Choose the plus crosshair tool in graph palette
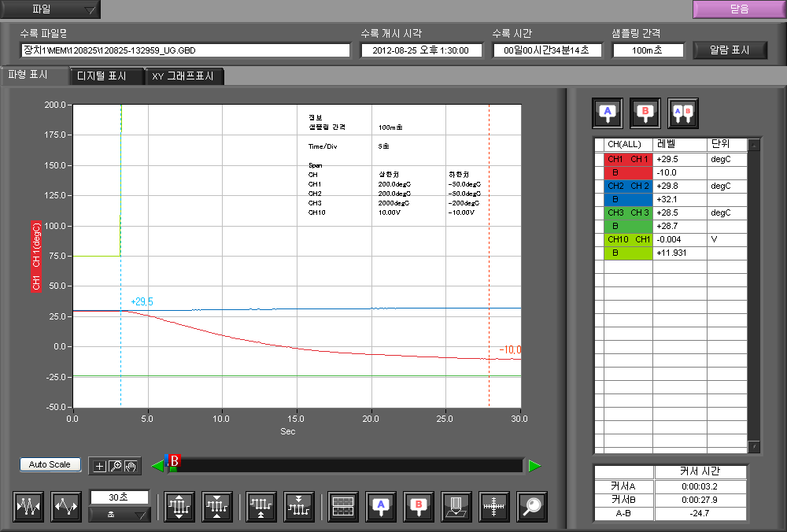The image size is (787, 532). click(99, 466)
